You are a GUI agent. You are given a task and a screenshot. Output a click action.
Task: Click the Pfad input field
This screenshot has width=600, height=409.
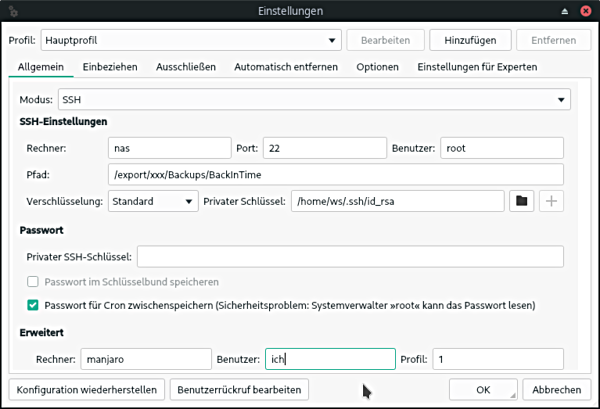[x=336, y=175]
